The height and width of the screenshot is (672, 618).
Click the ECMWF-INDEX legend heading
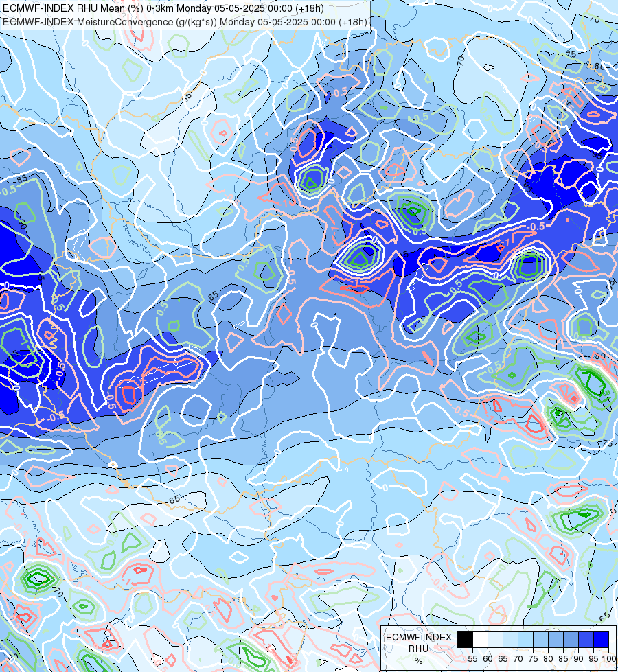point(419,637)
